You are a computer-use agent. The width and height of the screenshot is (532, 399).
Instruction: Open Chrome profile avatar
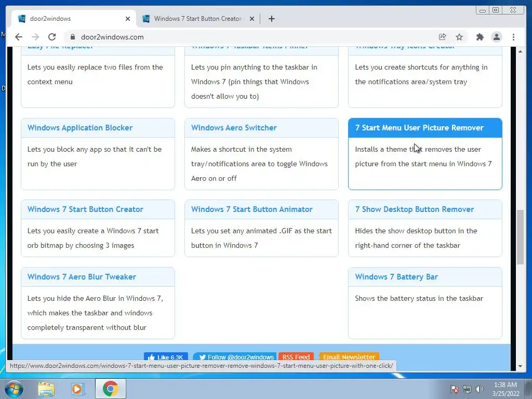[x=496, y=37]
